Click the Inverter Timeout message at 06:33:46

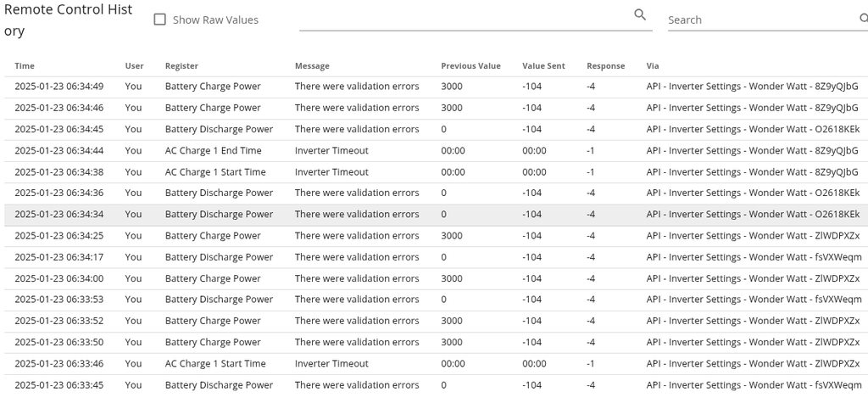click(x=331, y=364)
